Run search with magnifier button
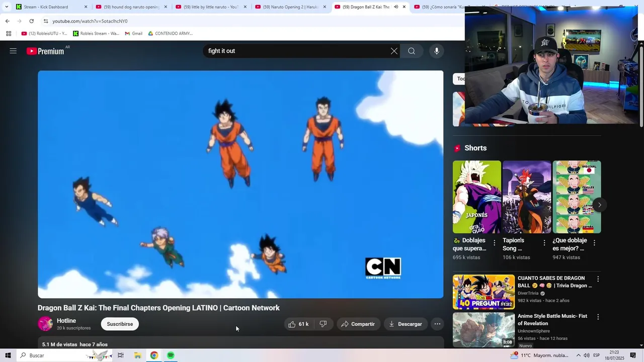 [x=412, y=51]
